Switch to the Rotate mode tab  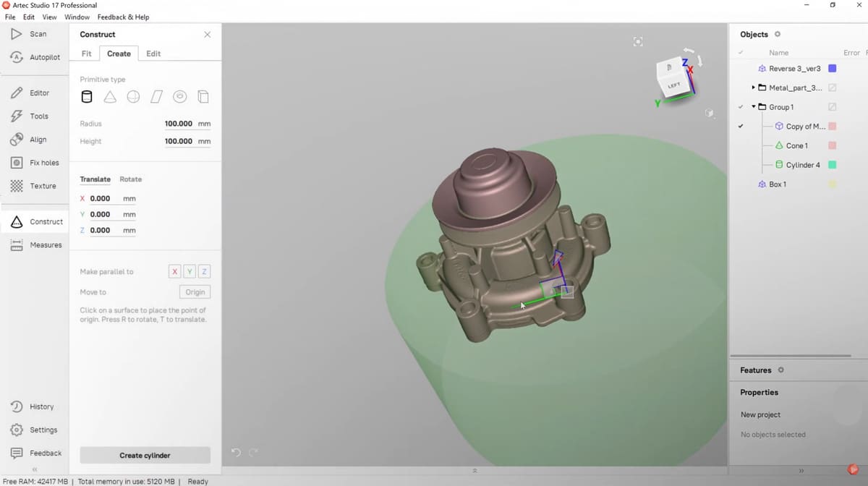click(x=131, y=179)
